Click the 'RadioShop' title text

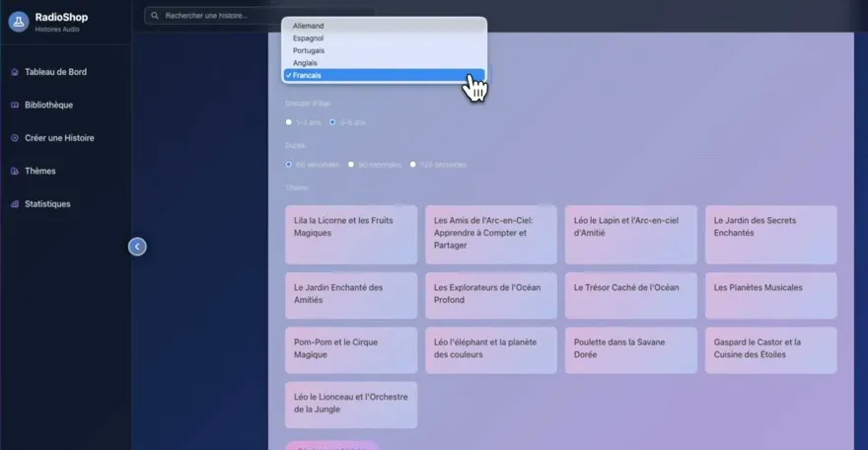click(61, 17)
